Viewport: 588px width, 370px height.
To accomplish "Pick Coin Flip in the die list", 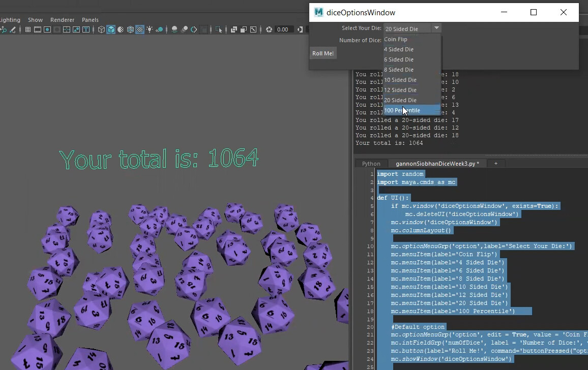I will tap(396, 39).
